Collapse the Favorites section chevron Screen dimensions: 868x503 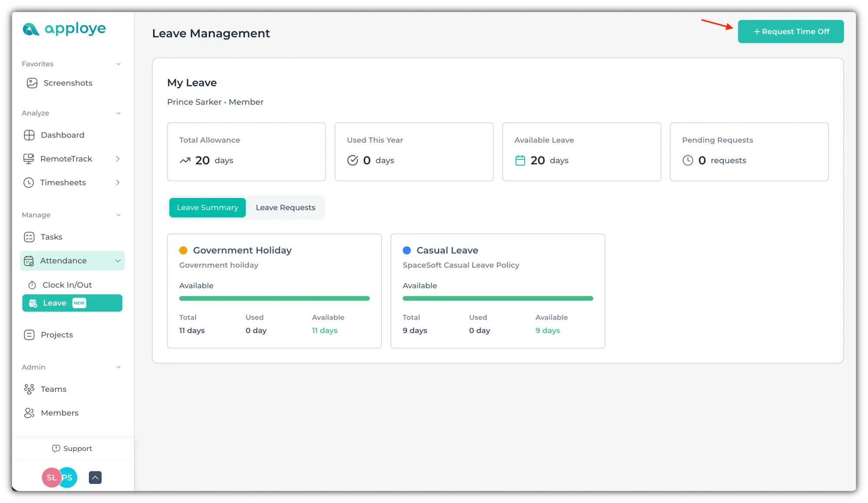click(118, 64)
